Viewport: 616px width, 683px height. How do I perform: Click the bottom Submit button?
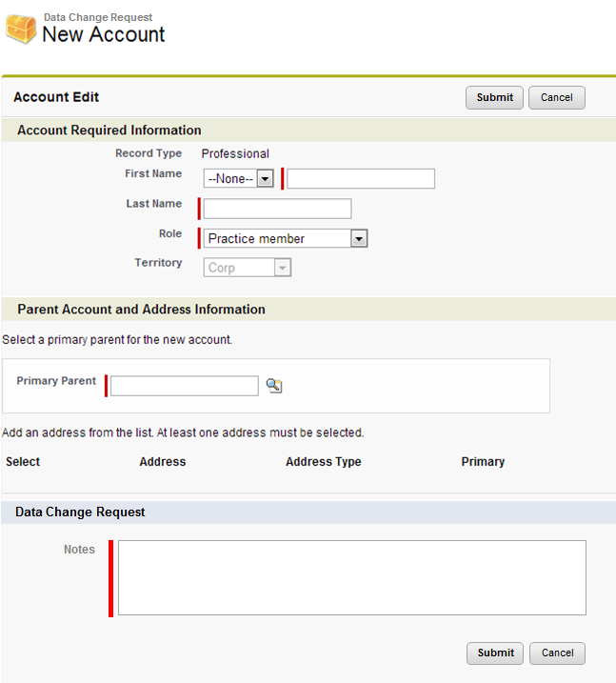(x=495, y=653)
